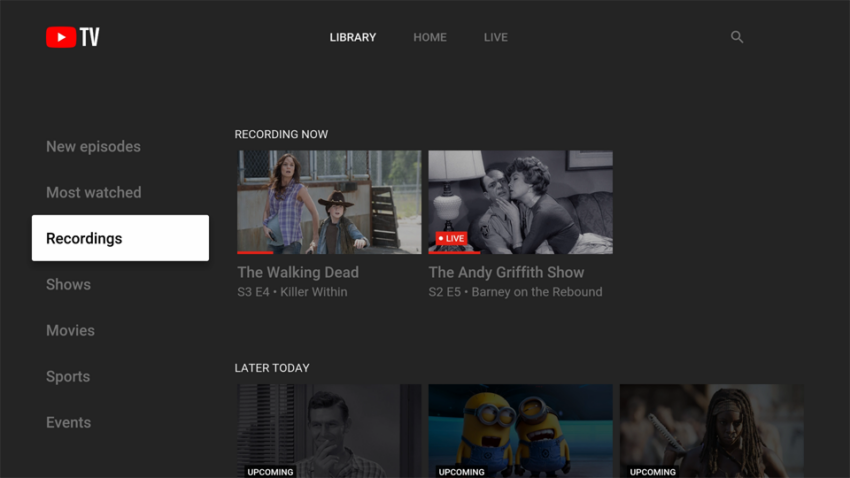Click S2 E5 Barney on the Rebound subtitle

coord(516,292)
